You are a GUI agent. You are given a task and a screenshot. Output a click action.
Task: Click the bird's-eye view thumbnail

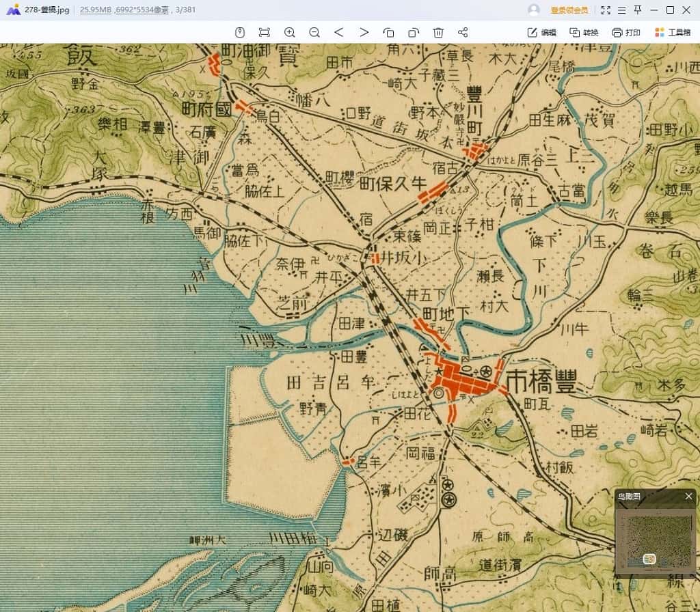coord(656,540)
